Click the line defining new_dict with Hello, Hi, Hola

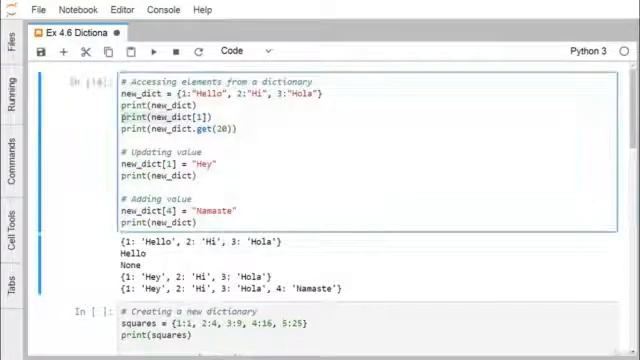pos(221,93)
